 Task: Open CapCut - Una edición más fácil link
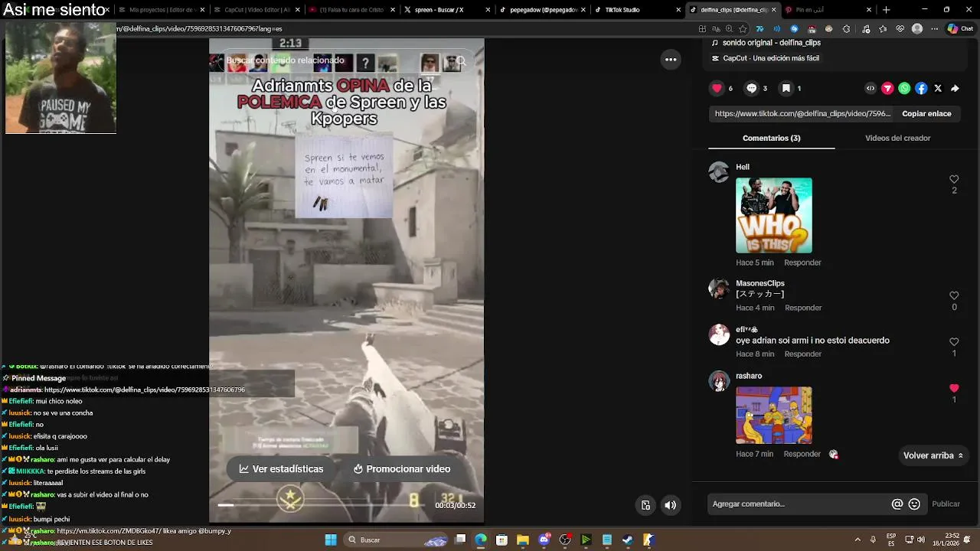[x=766, y=58]
